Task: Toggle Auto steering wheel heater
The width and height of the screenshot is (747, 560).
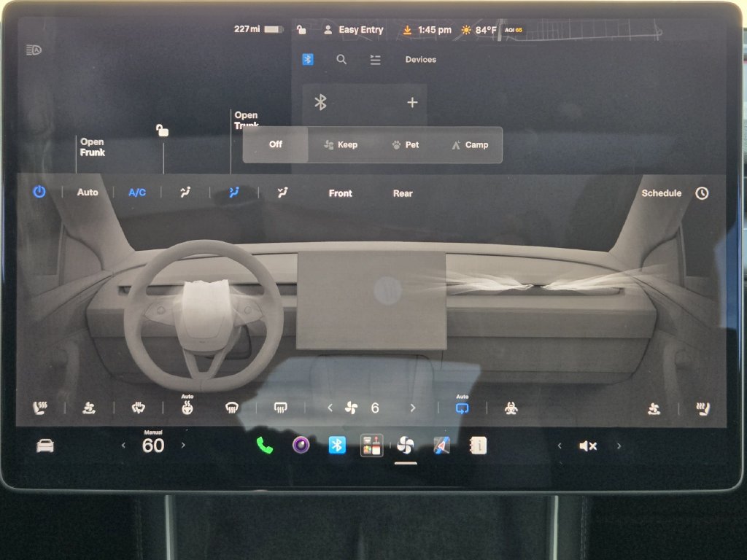Action: click(187, 405)
